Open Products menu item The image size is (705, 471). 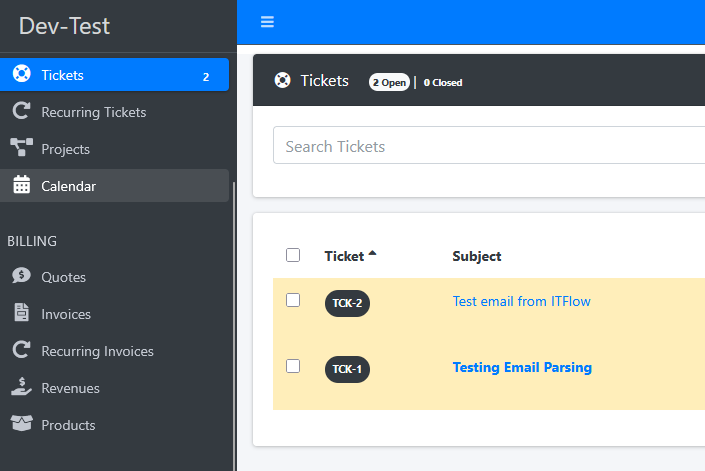pos(114,424)
